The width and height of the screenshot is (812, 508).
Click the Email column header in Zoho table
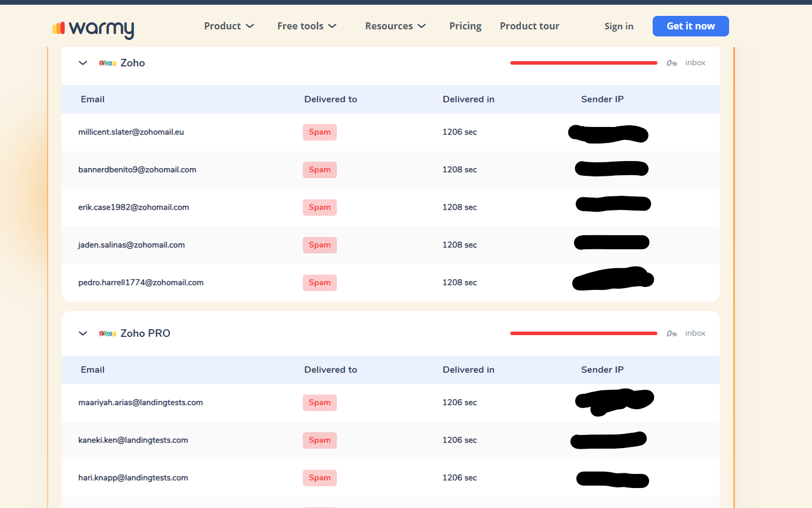click(x=93, y=99)
